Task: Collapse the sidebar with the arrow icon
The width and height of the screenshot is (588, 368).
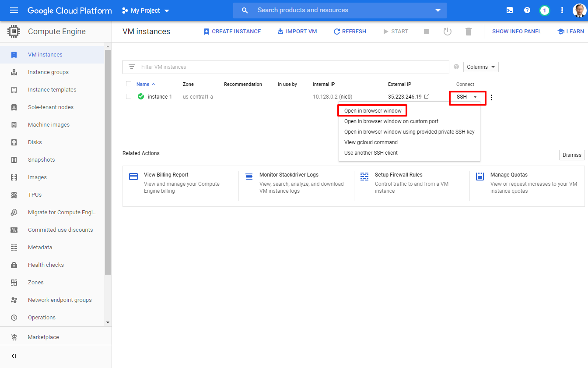Action: point(14,356)
